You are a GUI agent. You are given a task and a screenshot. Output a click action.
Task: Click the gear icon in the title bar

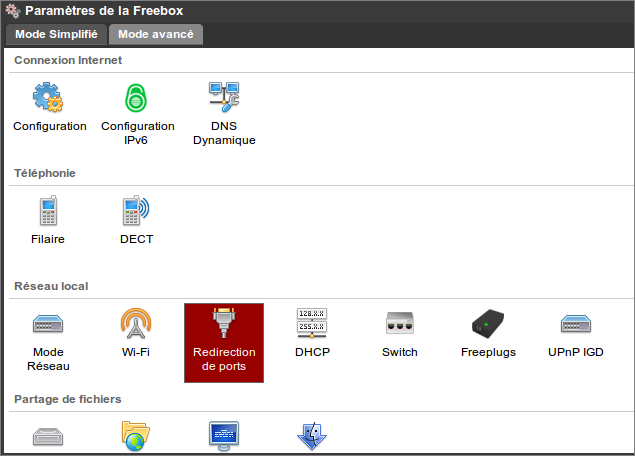(12, 10)
